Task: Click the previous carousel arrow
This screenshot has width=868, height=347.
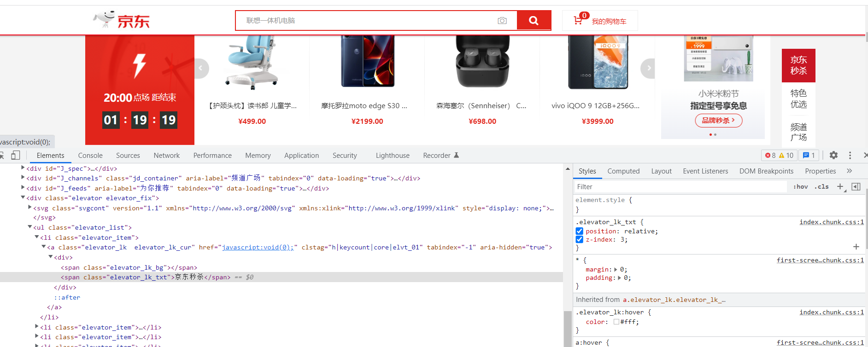Action: pos(200,68)
